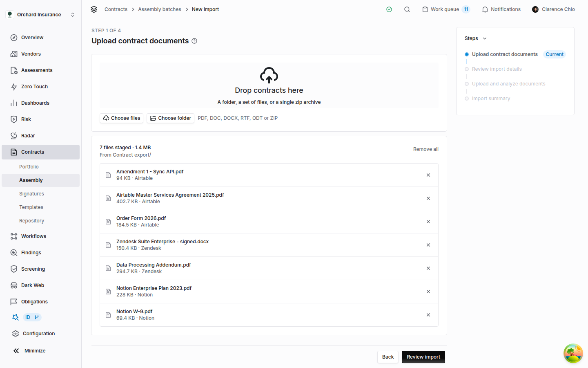Click the Back button
The height and width of the screenshot is (368, 588).
388,357
